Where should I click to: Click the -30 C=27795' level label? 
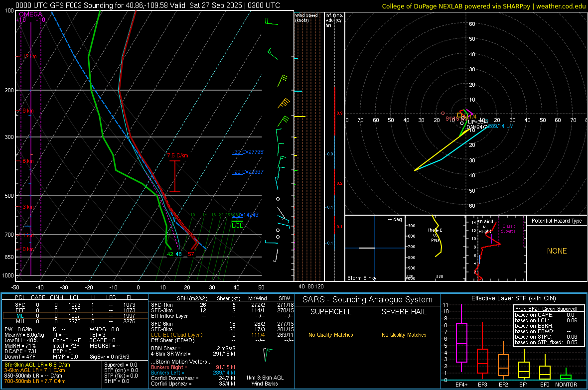pyautogui.click(x=248, y=152)
